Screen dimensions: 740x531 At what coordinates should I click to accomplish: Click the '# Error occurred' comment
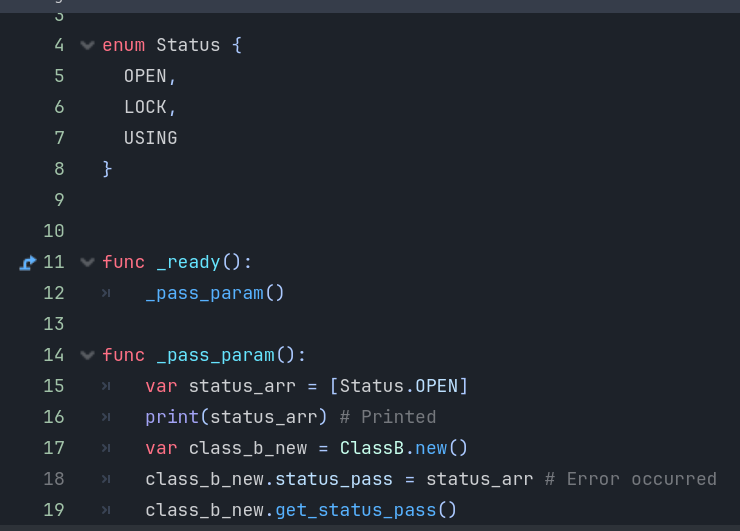631,479
